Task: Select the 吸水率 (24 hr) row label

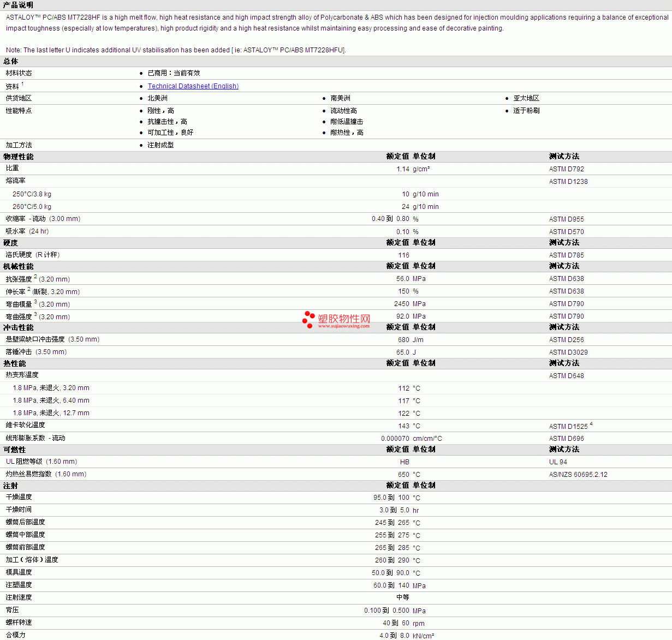Action: (x=27, y=231)
